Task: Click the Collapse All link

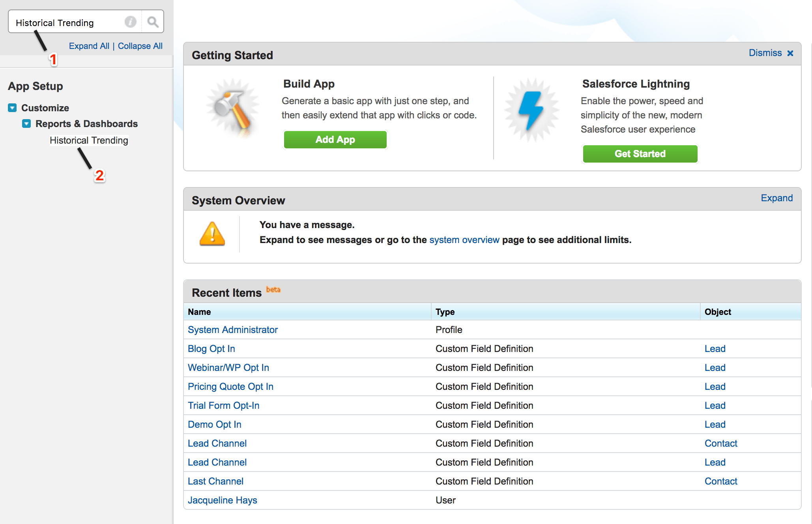Action: pyautogui.click(x=140, y=46)
